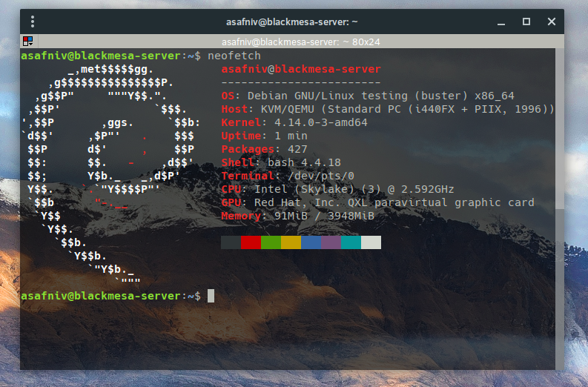Screen dimensions: 588x387
Task: Click the cyan color block
Action: click(x=351, y=242)
